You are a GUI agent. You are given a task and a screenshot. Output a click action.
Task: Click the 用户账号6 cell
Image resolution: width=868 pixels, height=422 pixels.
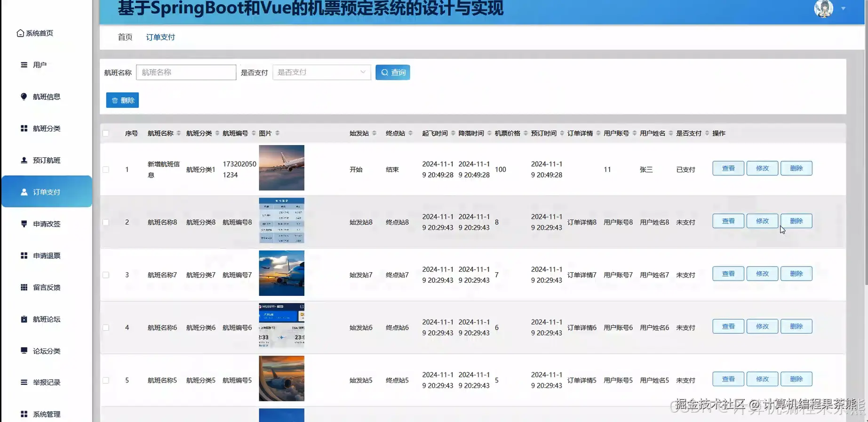pyautogui.click(x=618, y=328)
